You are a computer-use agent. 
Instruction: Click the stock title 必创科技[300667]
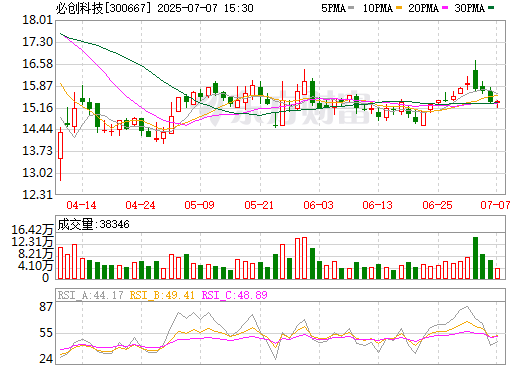point(104,8)
